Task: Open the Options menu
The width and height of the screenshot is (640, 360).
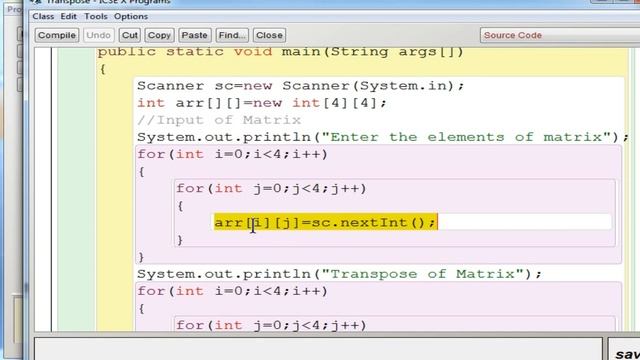Action: click(x=131, y=16)
